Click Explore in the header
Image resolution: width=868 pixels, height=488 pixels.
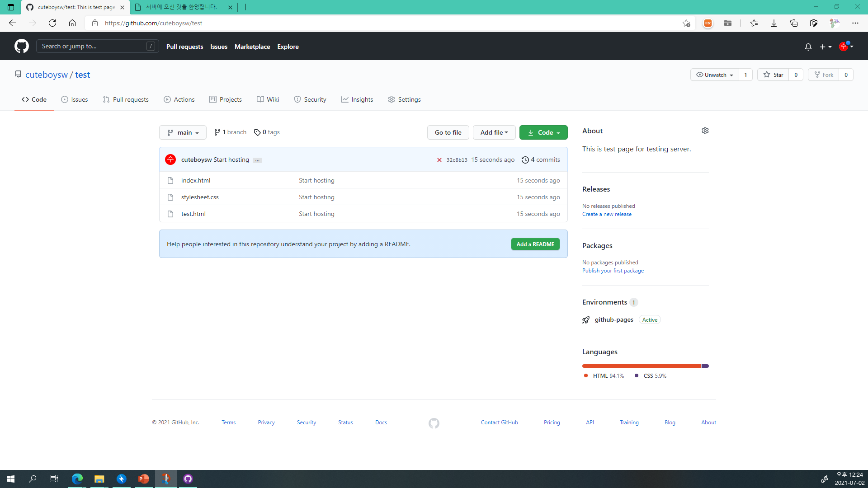tap(288, 47)
